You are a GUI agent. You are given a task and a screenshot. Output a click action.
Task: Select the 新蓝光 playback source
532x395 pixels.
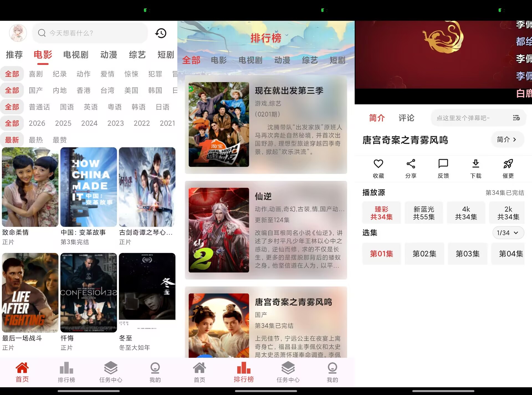tap(424, 212)
